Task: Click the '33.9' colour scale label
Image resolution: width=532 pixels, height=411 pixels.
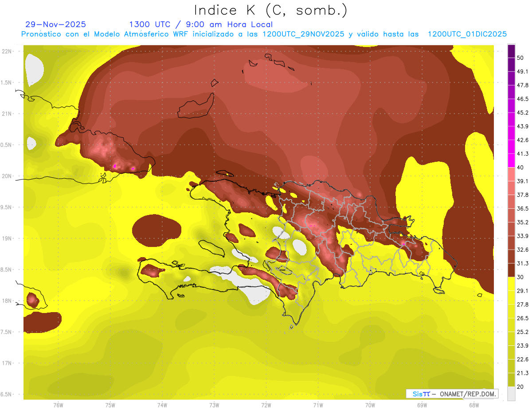Action: 523,236
